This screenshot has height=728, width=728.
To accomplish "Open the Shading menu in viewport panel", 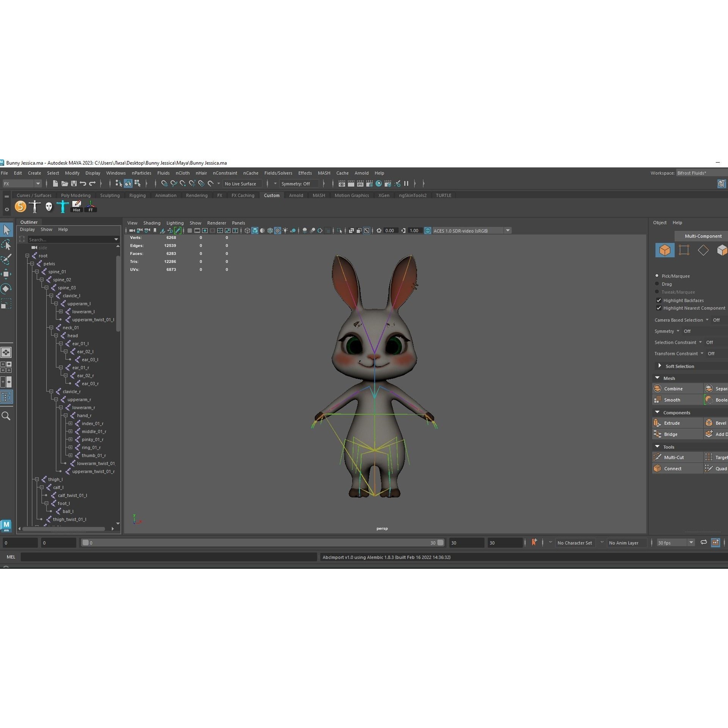I will coord(152,223).
